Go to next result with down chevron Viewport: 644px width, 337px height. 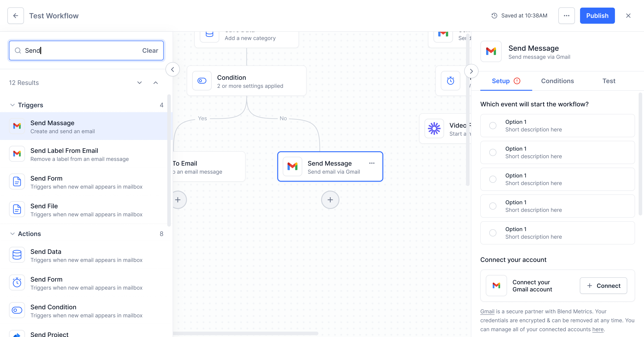pos(140,83)
